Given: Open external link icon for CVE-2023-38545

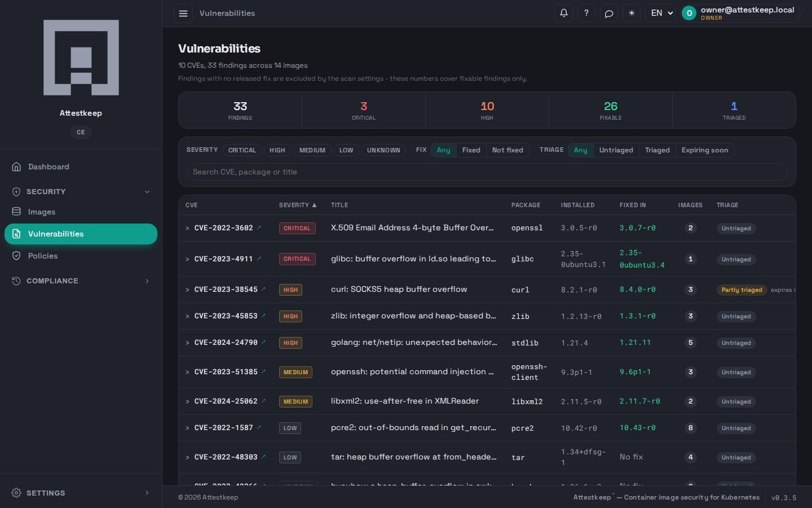Looking at the screenshot, I should coord(263,289).
